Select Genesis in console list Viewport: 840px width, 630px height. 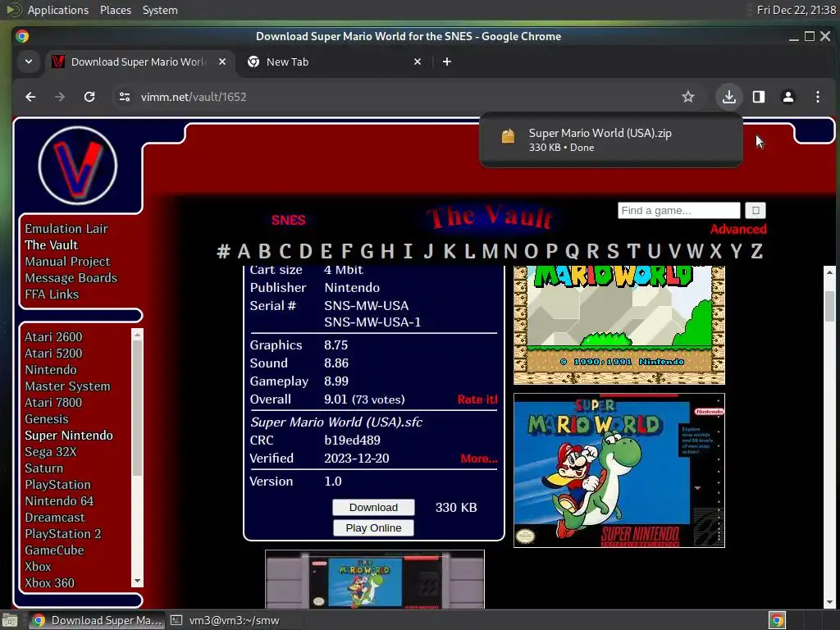point(46,419)
